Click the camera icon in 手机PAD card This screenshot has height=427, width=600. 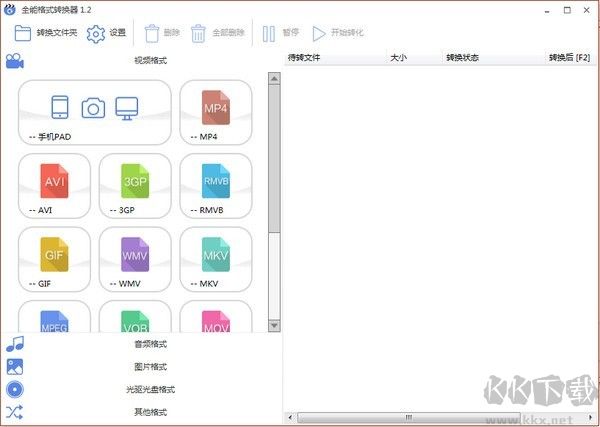pos(93,108)
